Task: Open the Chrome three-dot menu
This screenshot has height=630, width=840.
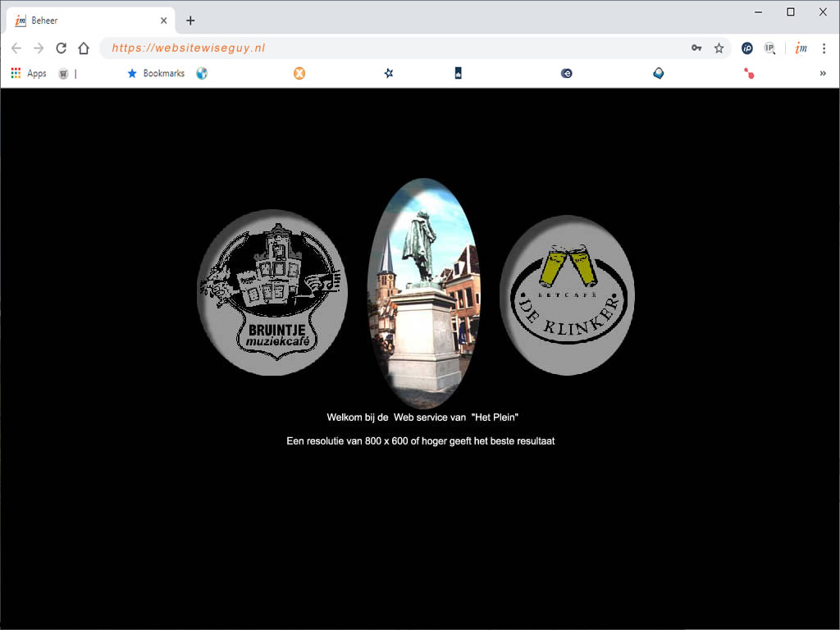Action: (x=824, y=48)
